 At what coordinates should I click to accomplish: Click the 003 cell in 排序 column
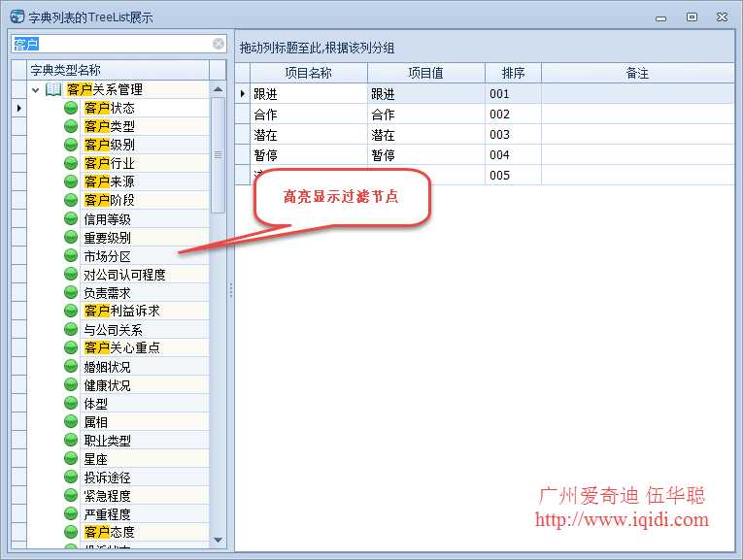(x=513, y=135)
